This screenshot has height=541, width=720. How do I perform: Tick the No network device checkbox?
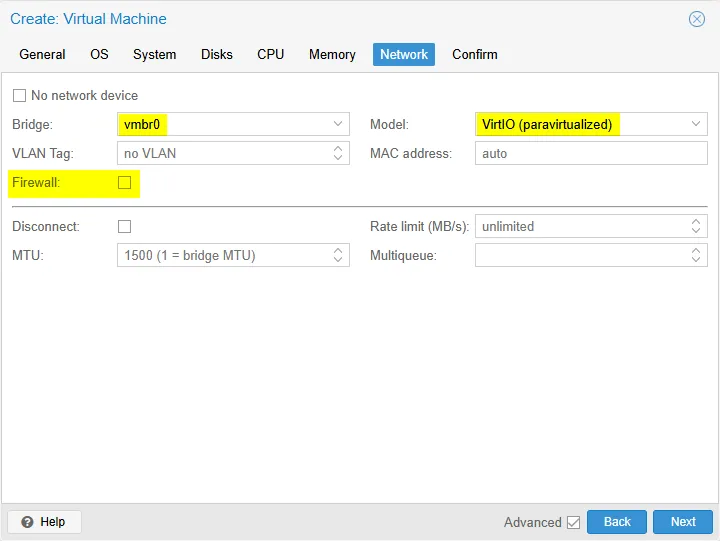[19, 96]
